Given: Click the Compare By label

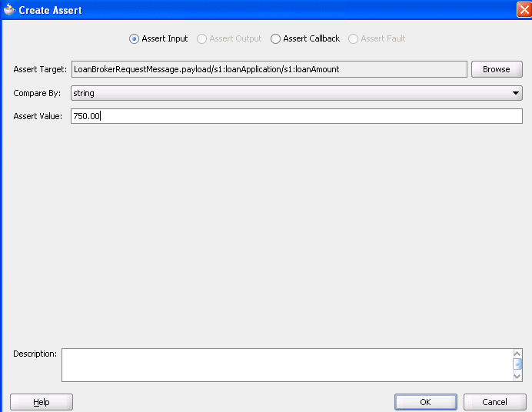Looking at the screenshot, I should coord(37,93).
